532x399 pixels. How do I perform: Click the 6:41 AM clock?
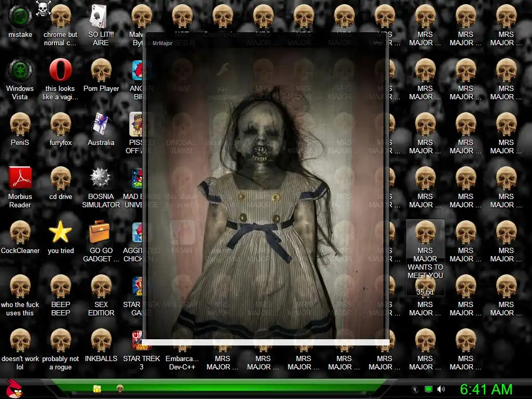(486, 389)
